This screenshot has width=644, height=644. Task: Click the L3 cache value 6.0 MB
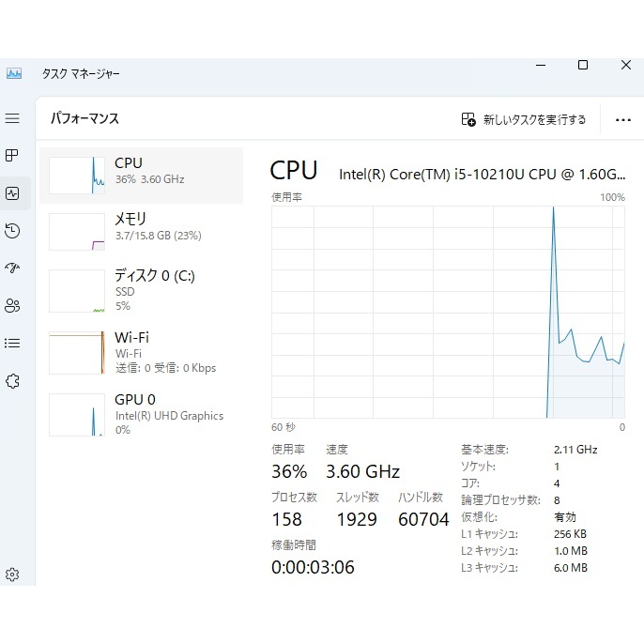click(x=571, y=568)
